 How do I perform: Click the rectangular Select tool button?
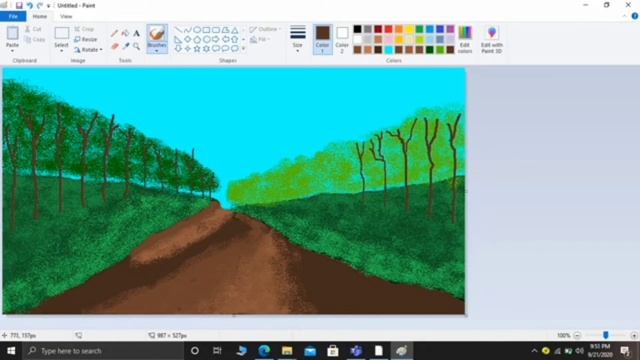coord(62,33)
